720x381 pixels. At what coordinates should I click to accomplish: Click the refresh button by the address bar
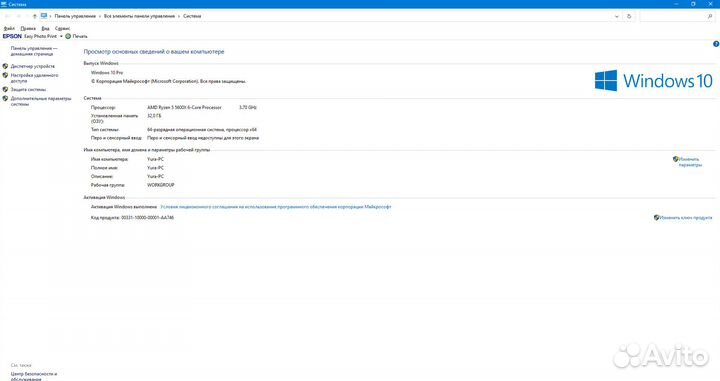(629, 16)
